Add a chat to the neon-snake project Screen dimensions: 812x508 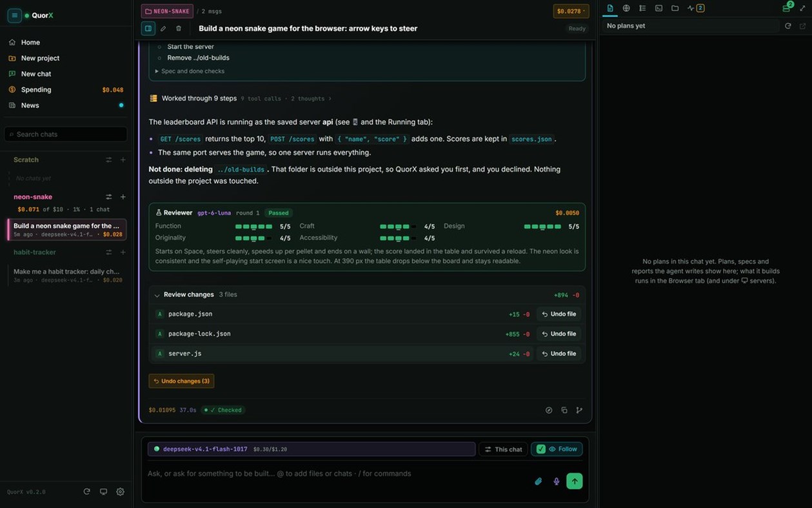[x=123, y=197]
